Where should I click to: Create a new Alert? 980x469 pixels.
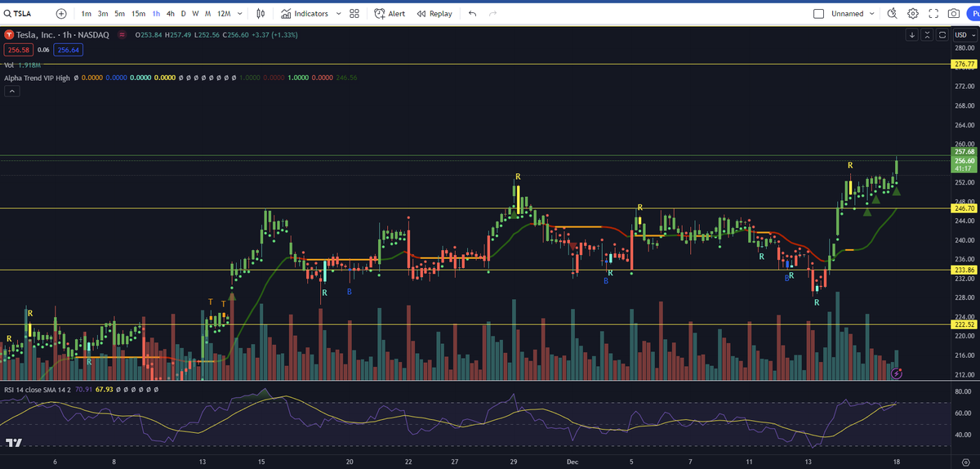[x=390, y=14]
